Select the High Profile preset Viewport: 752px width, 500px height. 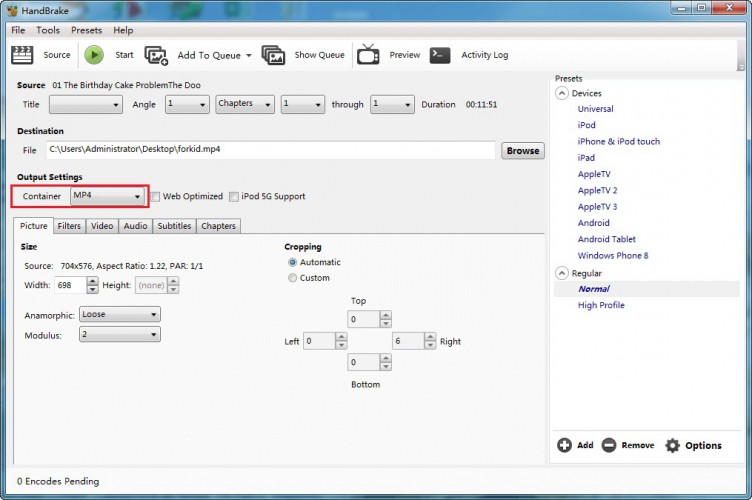point(600,305)
